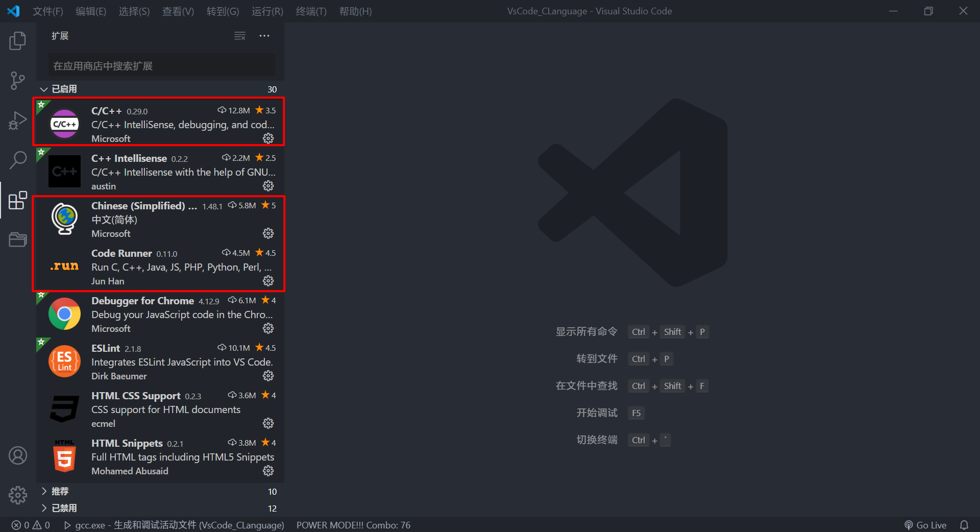The height and width of the screenshot is (532, 980).
Task: Open gear settings for HTML Snippets extension
Action: coord(268,471)
